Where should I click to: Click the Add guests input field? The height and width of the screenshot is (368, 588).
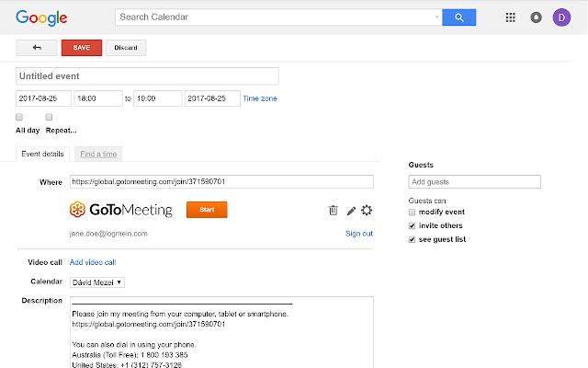[x=474, y=182]
